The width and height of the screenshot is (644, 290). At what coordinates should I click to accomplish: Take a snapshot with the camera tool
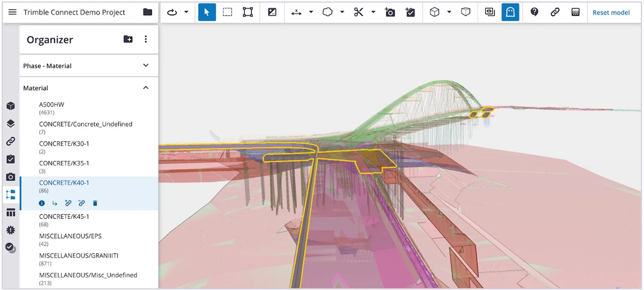click(390, 12)
